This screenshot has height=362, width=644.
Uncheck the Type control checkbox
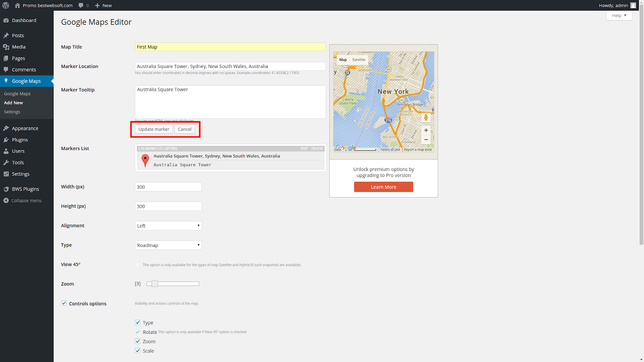point(138,323)
